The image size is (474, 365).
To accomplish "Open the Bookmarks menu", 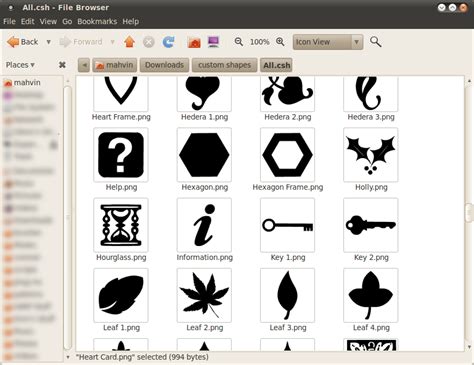I will click(x=97, y=22).
